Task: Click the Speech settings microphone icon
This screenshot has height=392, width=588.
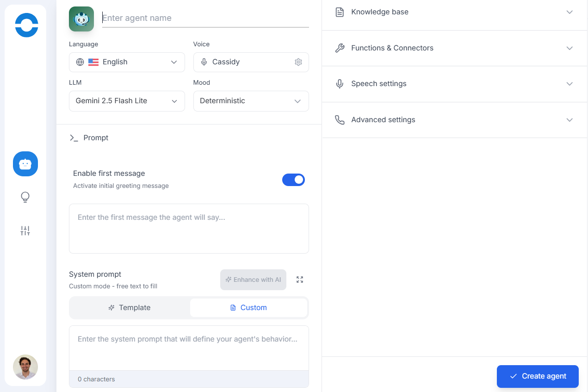Action: point(340,84)
